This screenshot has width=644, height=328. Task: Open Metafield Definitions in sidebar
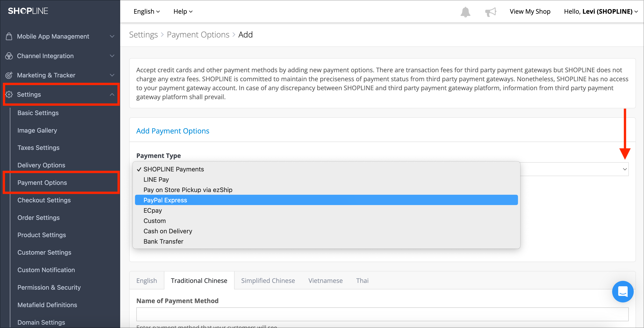(x=47, y=305)
